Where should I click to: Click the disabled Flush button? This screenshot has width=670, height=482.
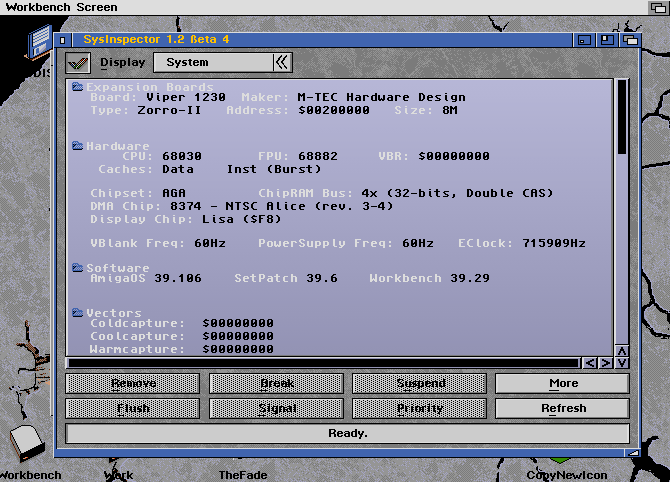133,409
